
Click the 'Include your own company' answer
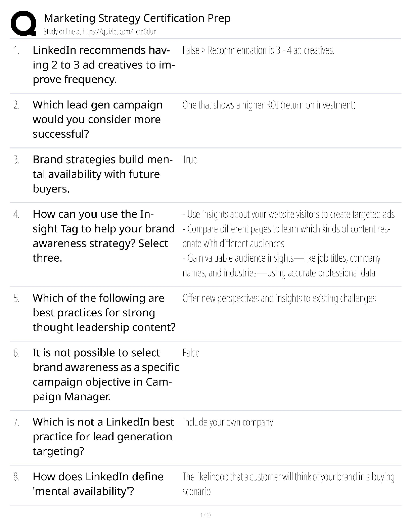[x=228, y=422]
